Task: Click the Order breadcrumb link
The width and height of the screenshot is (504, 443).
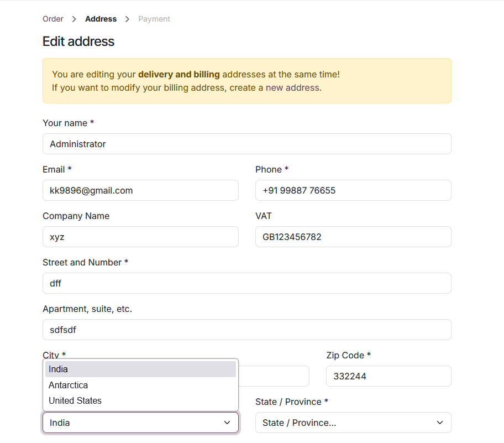Action: coord(53,19)
